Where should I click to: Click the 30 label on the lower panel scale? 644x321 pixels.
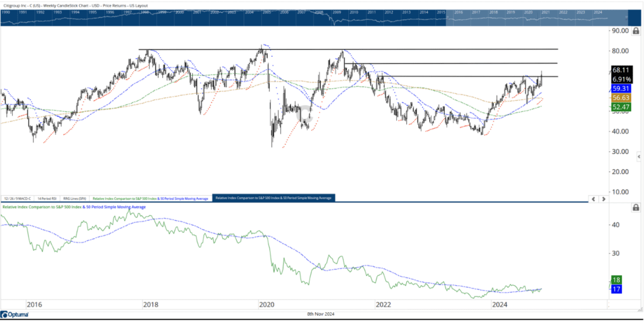click(615, 253)
